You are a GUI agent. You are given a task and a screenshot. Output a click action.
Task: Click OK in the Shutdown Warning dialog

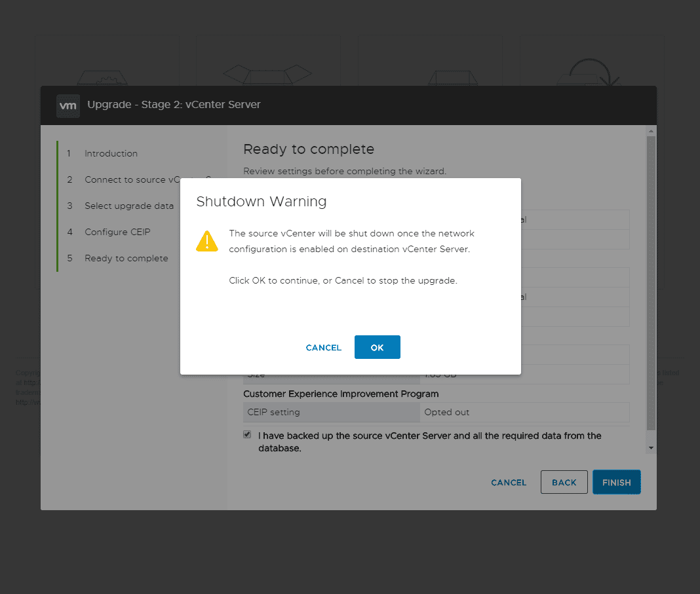[x=378, y=347]
